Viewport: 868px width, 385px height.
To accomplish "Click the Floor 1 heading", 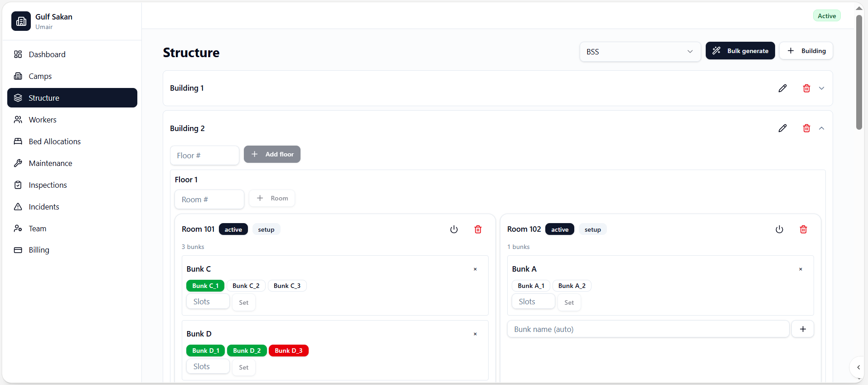I will pos(186,180).
